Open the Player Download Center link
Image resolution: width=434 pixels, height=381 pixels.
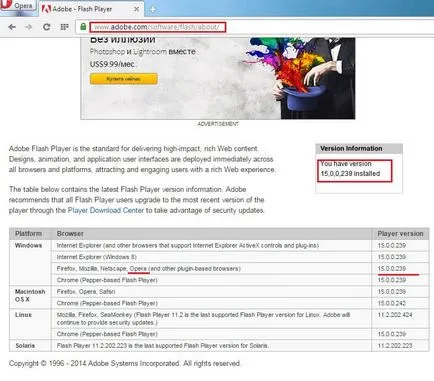click(x=106, y=210)
